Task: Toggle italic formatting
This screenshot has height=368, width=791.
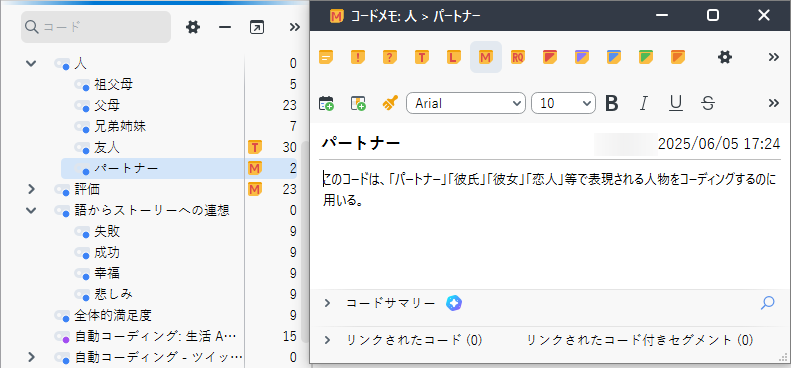Action: coord(643,103)
